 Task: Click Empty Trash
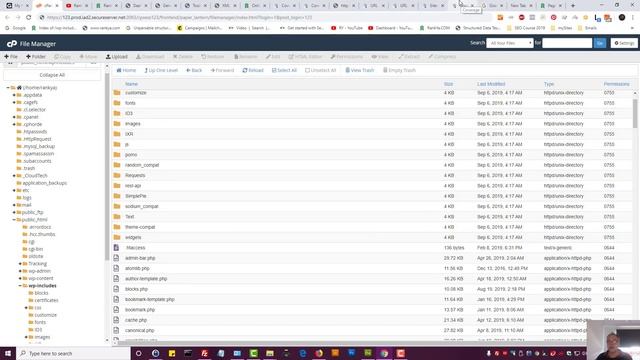click(x=399, y=70)
